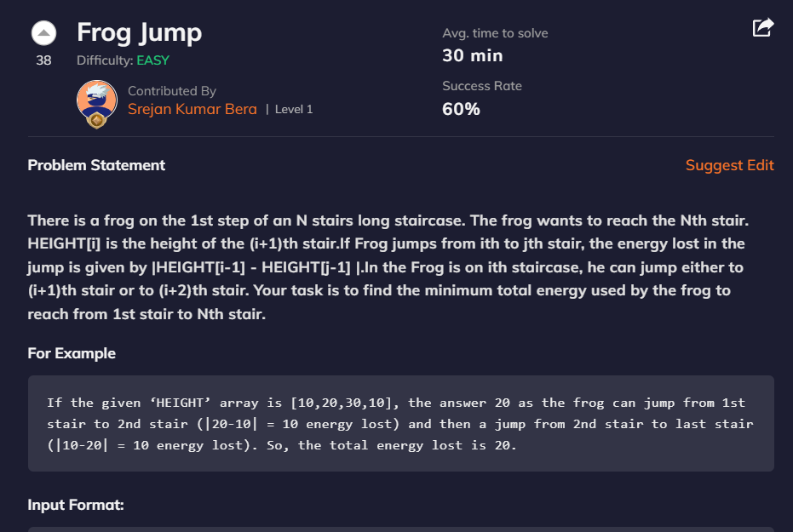This screenshot has width=793, height=532.
Task: Open contributor's Kakashi avatar picture
Action: point(97,100)
